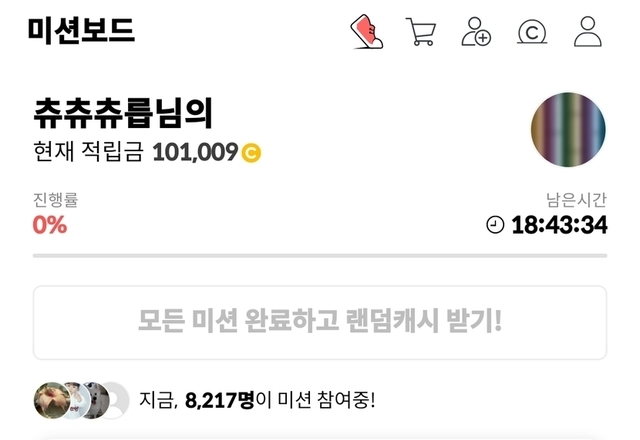Click the 미션보드 title

pos(81,30)
